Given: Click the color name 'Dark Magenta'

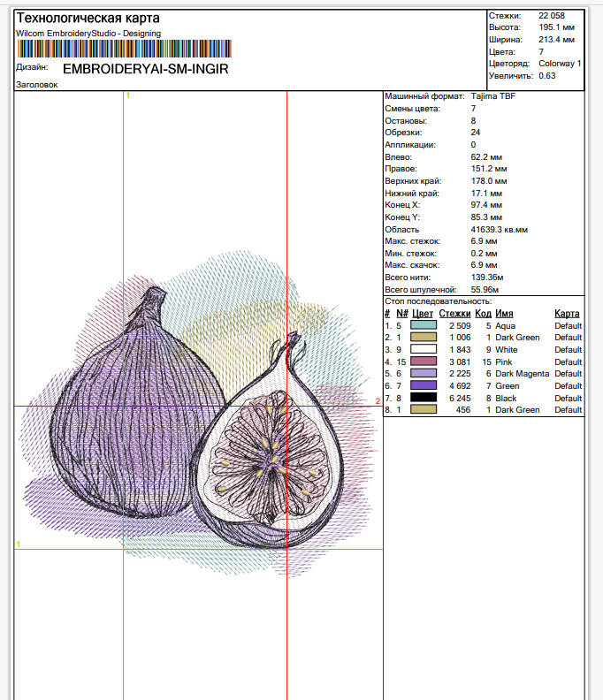Looking at the screenshot, I should 523,374.
